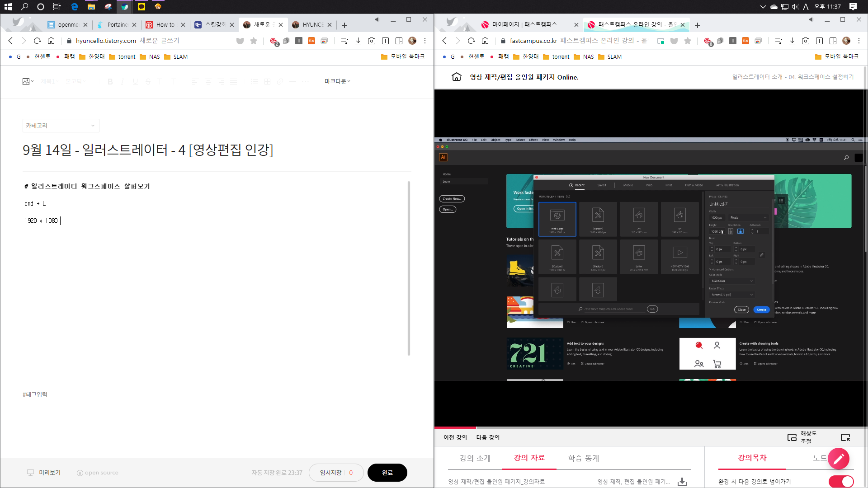
Task: Open the 카테고리 category dropdown
Action: 61,126
